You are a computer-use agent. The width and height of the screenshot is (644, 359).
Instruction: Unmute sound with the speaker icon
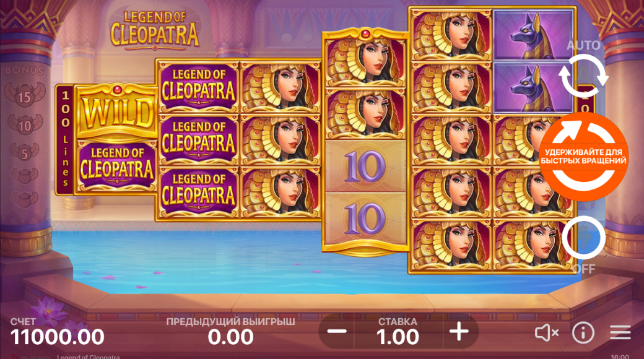547,332
